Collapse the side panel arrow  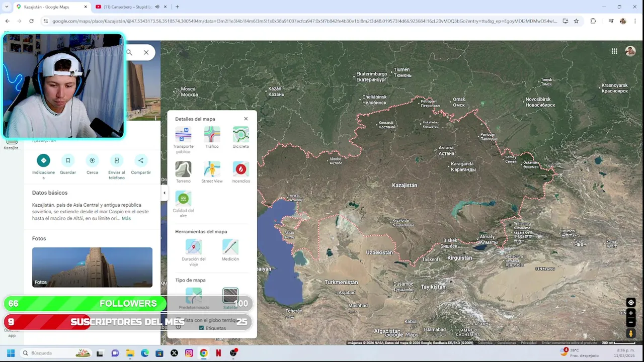[x=164, y=193]
